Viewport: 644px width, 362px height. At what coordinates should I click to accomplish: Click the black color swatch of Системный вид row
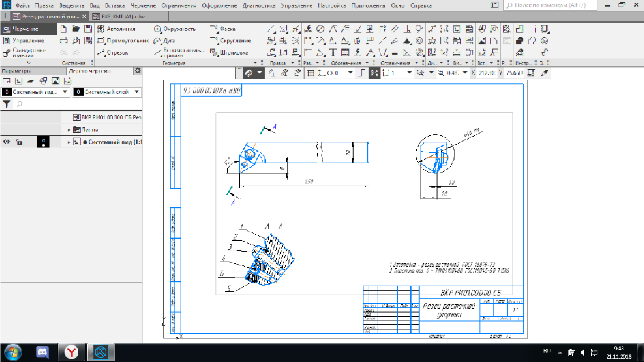(43, 142)
